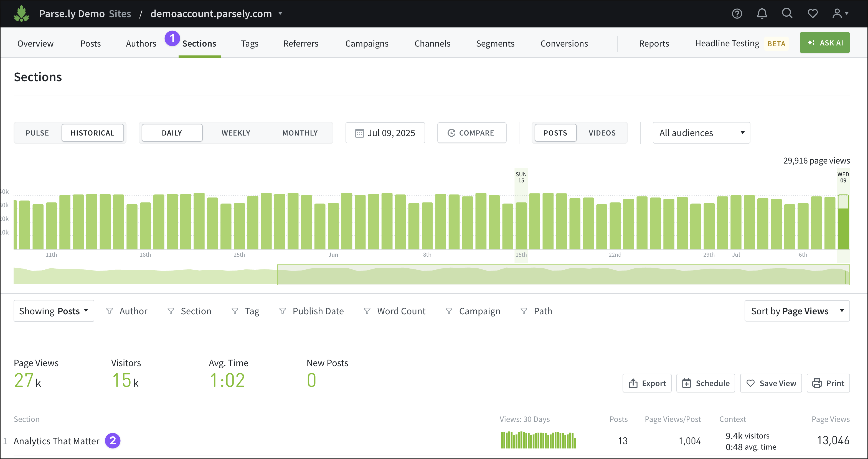The width and height of the screenshot is (868, 459).
Task: Click the Posts column header
Action: (618, 419)
